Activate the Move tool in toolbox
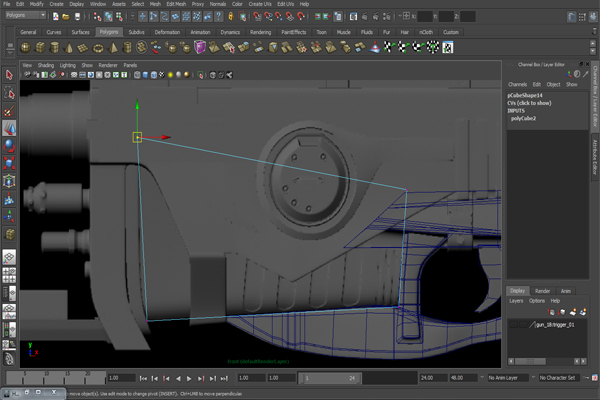The width and height of the screenshot is (600, 400). (x=9, y=128)
